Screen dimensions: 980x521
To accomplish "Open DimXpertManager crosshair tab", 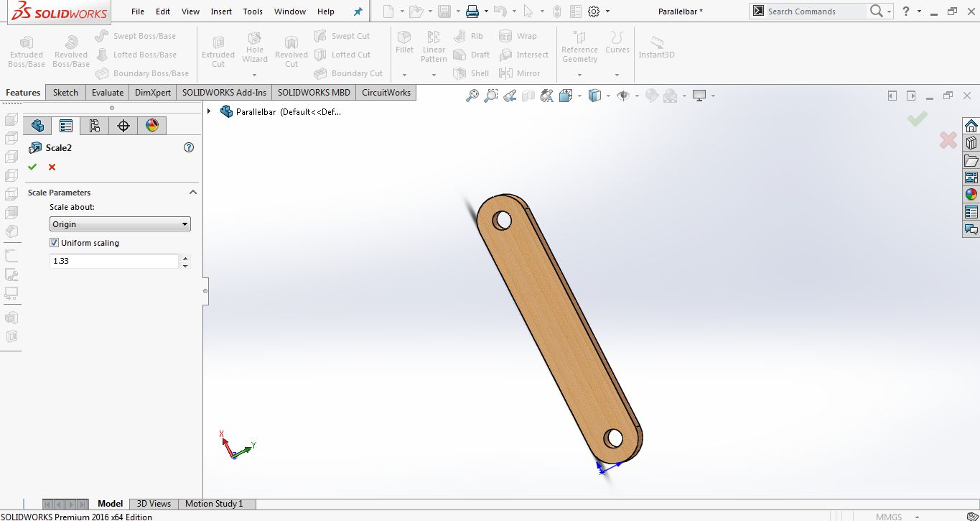I will [123, 126].
